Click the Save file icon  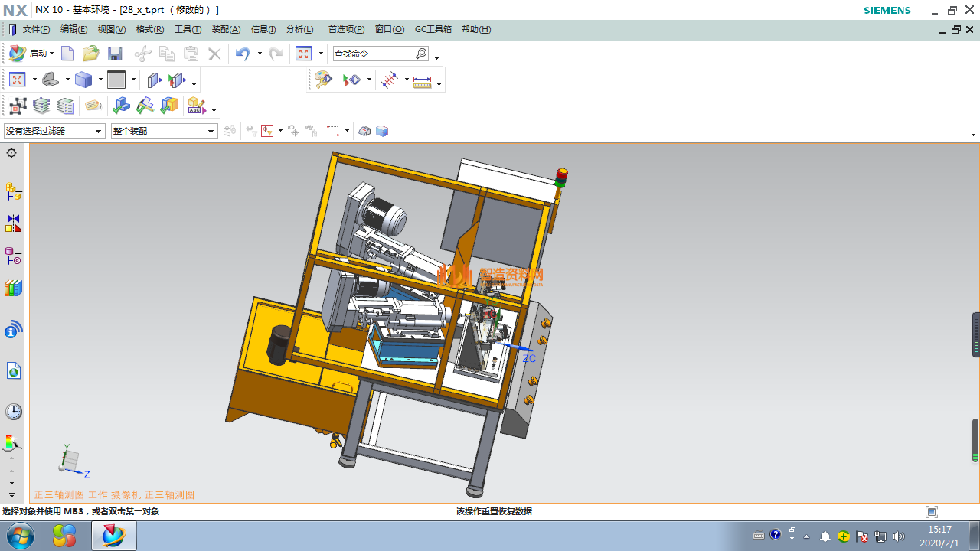115,54
